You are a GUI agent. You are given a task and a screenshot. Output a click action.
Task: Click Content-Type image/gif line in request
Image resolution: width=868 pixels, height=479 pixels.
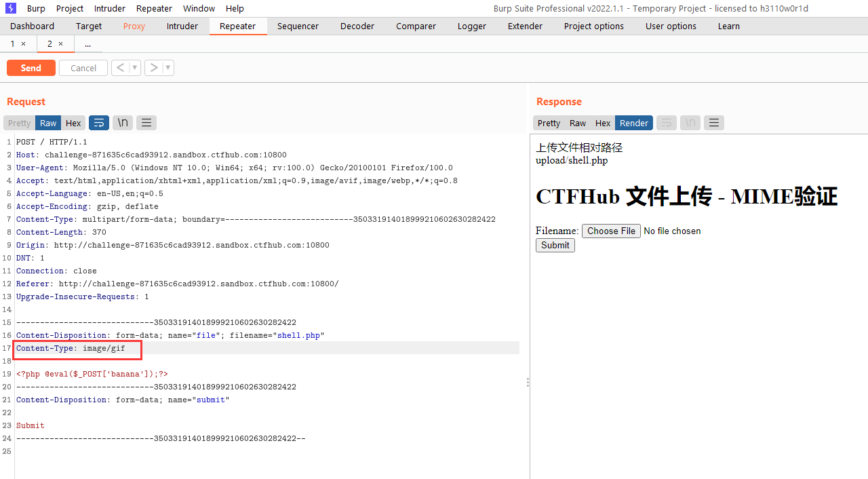pos(71,348)
